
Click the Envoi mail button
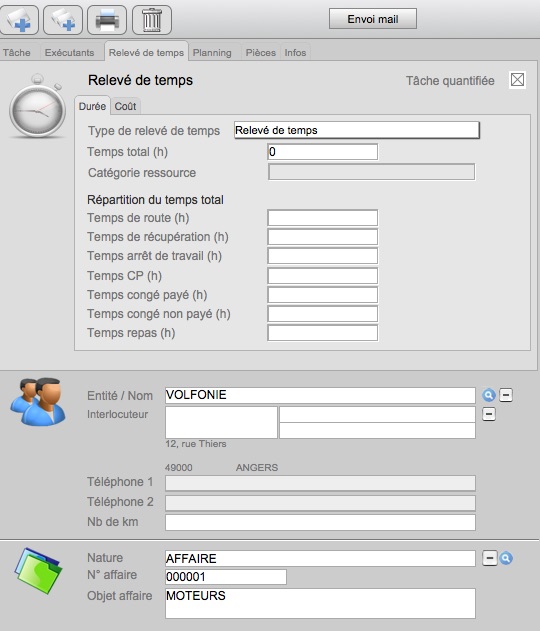pyautogui.click(x=373, y=19)
